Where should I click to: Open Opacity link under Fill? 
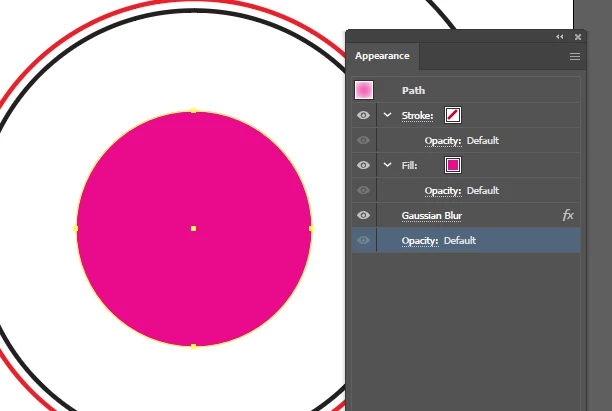tap(443, 190)
